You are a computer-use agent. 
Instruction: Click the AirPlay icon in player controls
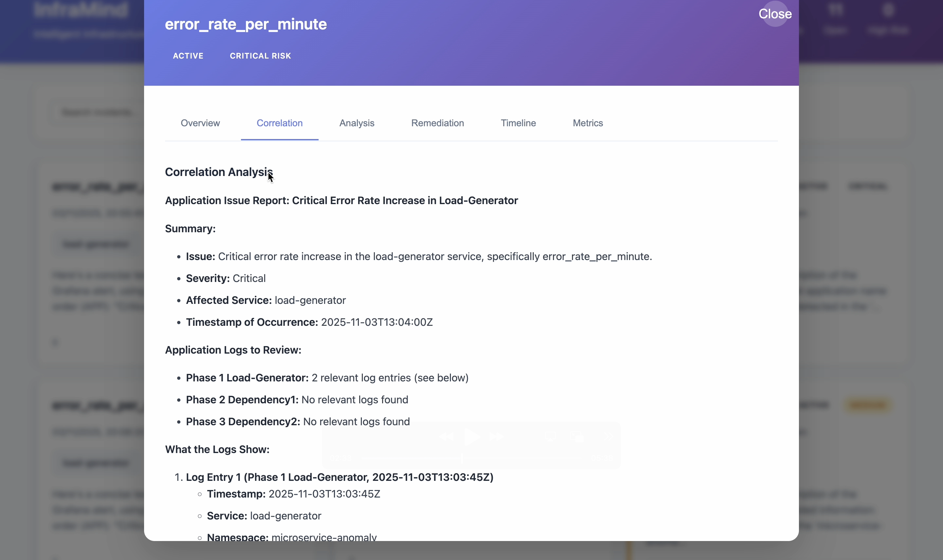coord(551,437)
